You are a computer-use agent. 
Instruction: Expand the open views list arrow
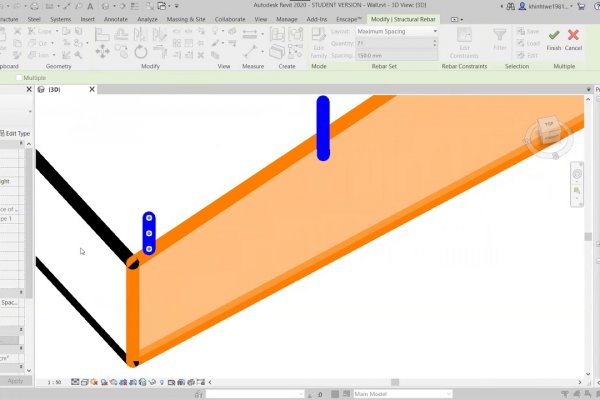coord(589,90)
